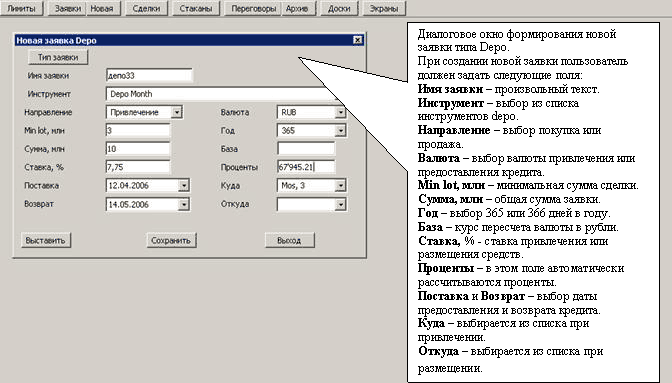Click the Сохранить button
Image resolution: width=672 pixels, height=383 pixels.
(x=171, y=240)
